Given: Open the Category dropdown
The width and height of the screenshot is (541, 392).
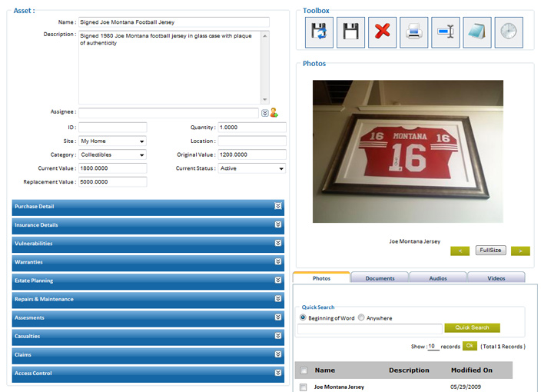Looking at the screenshot, I should tap(112, 154).
